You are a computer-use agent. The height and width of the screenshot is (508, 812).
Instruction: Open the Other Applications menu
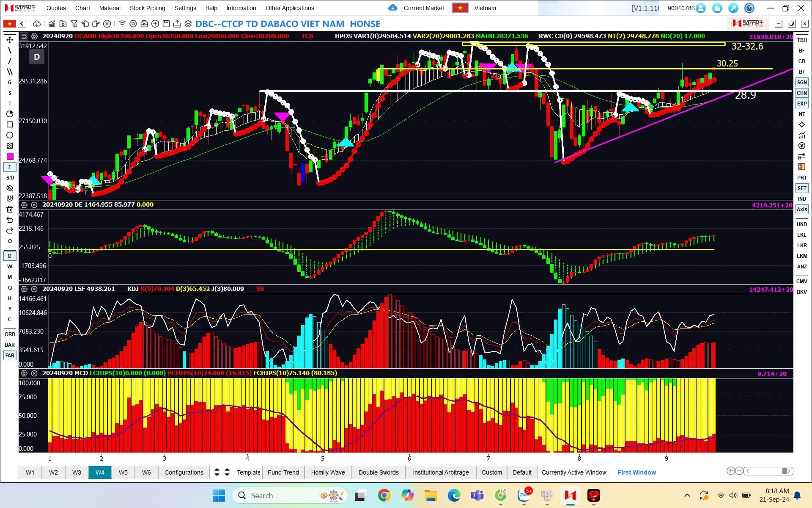pos(290,8)
